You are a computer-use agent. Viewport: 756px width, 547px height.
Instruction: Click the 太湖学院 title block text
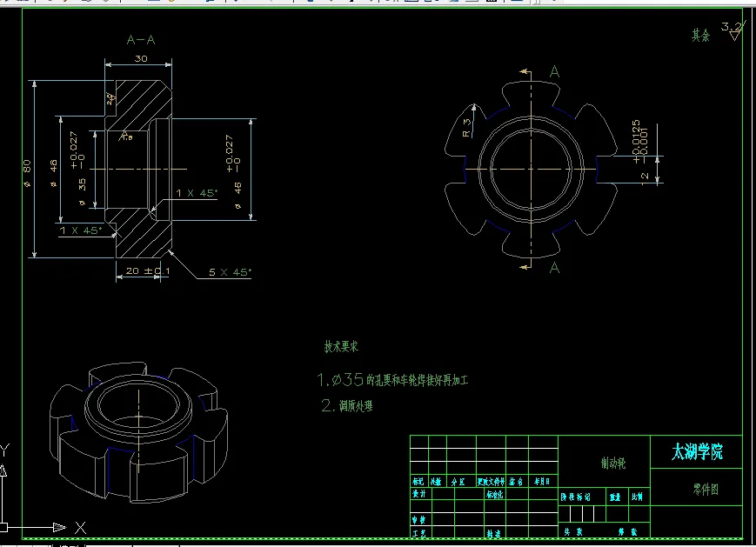(697, 451)
